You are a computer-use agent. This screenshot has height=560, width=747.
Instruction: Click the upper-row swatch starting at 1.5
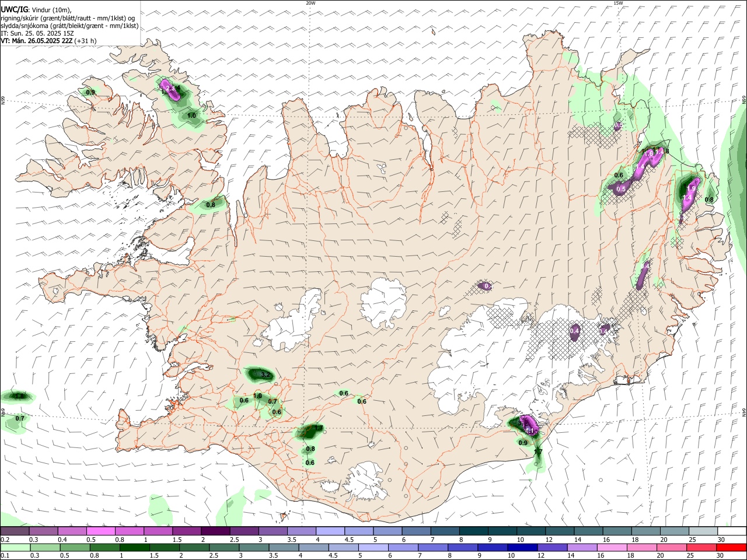pyautogui.click(x=186, y=531)
